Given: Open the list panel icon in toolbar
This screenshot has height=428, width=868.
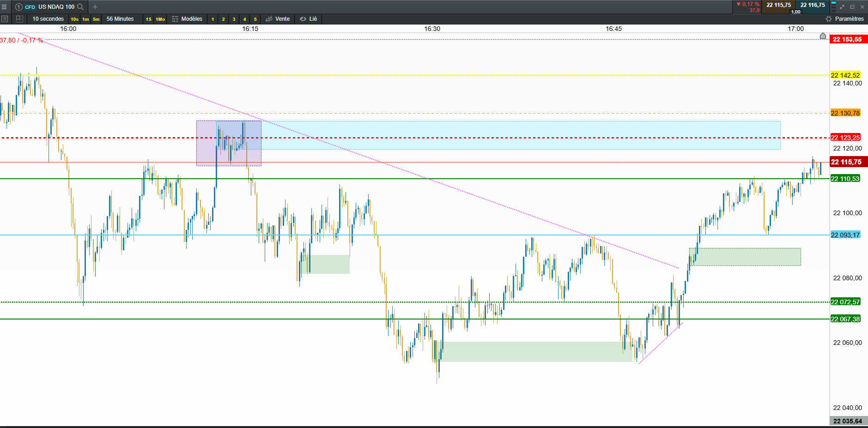Looking at the screenshot, I should [5, 19].
